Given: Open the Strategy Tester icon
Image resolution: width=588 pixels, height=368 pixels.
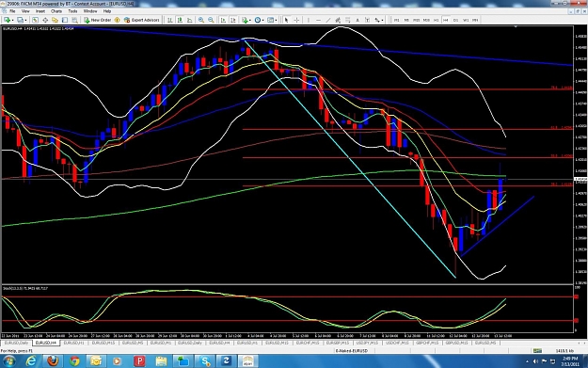Looking at the screenshot, I should 74,20.
